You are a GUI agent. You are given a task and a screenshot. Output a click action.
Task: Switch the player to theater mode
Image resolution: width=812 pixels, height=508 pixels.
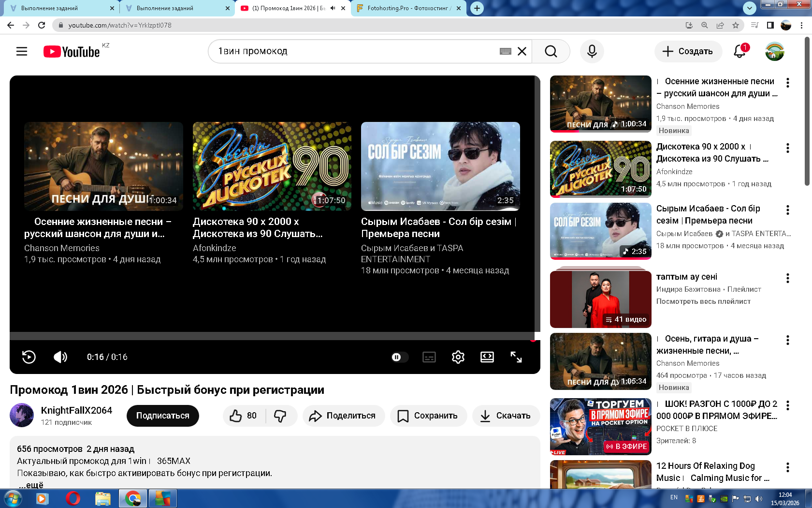coord(487,357)
